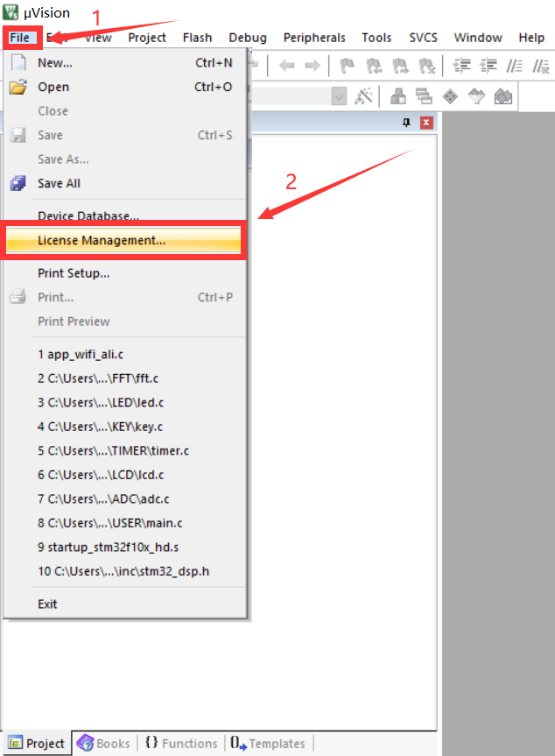Image resolution: width=555 pixels, height=756 pixels.
Task: Click the File Extensions and Books icon
Action: pos(398,96)
